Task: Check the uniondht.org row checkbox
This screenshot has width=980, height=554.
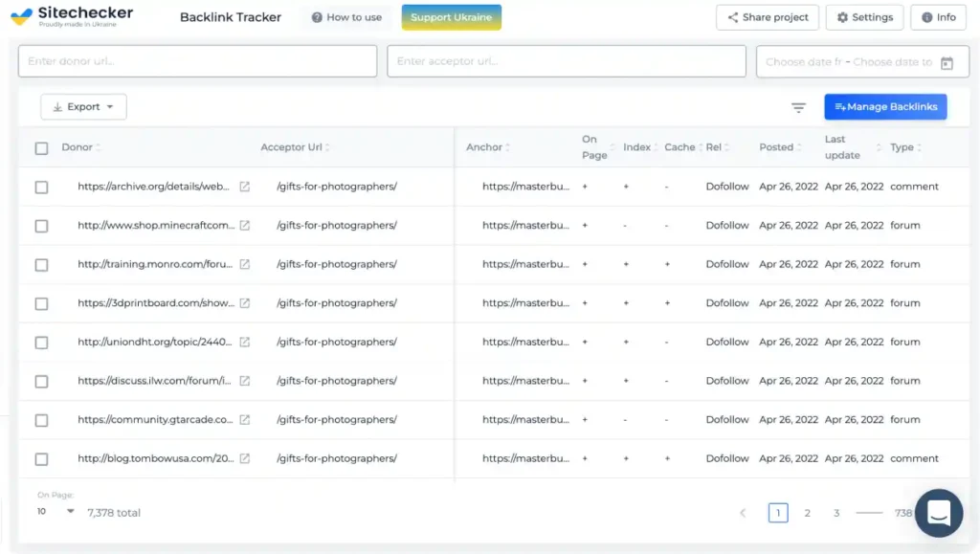Action: tap(41, 343)
